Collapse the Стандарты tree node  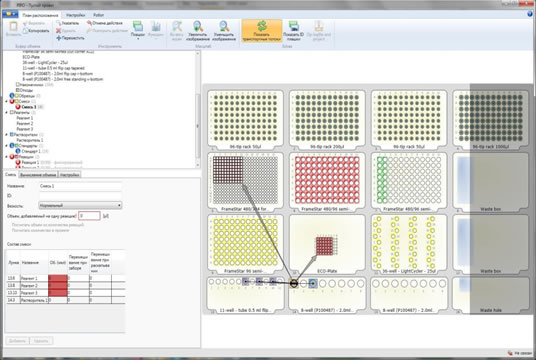(x=7, y=146)
